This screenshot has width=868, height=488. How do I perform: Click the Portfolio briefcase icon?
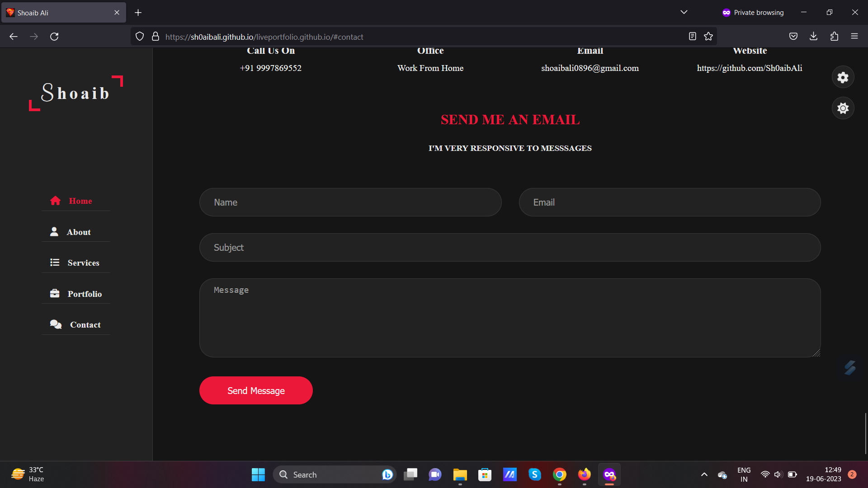point(55,294)
